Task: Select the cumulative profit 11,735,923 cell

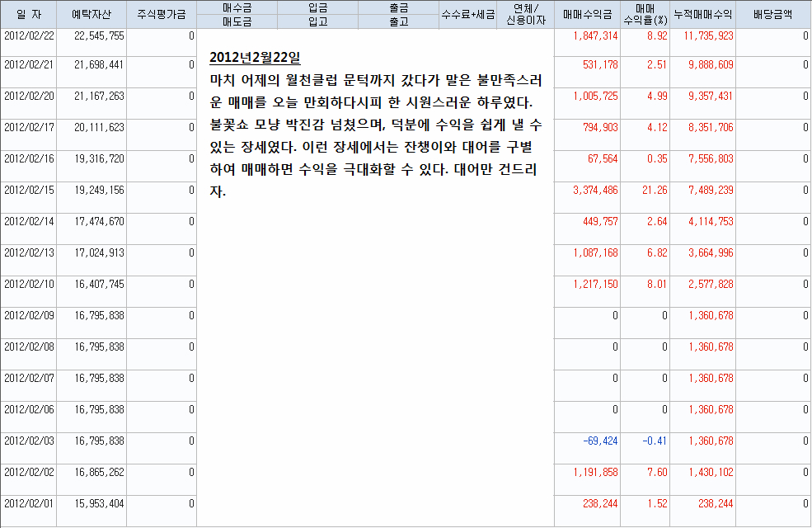Action: tap(702, 36)
